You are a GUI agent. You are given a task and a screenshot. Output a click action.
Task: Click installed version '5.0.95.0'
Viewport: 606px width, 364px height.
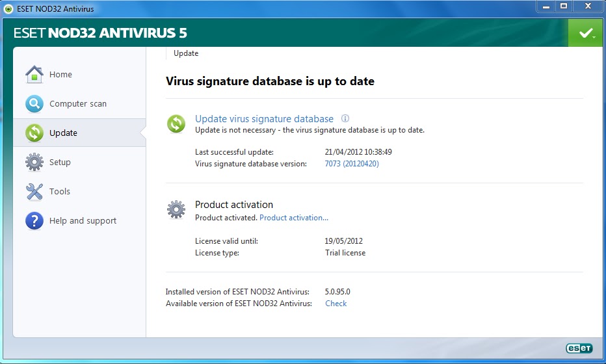[x=337, y=292]
